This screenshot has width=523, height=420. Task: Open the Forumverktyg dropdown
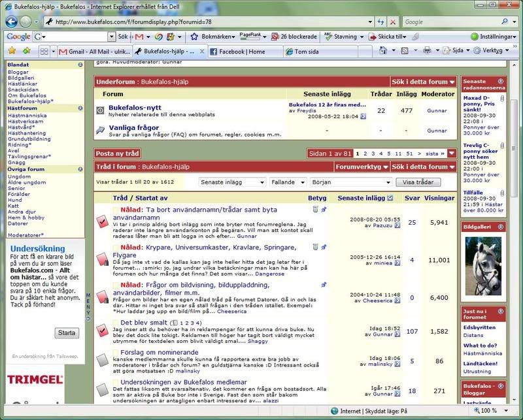362,167
